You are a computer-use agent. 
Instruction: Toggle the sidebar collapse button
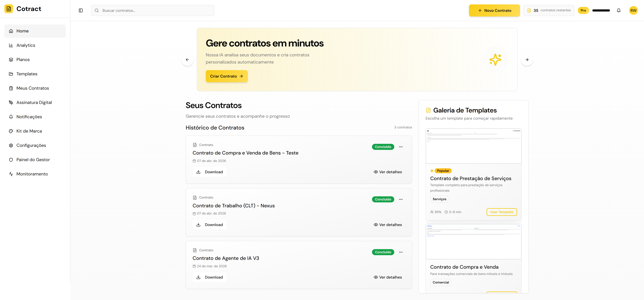click(x=81, y=10)
